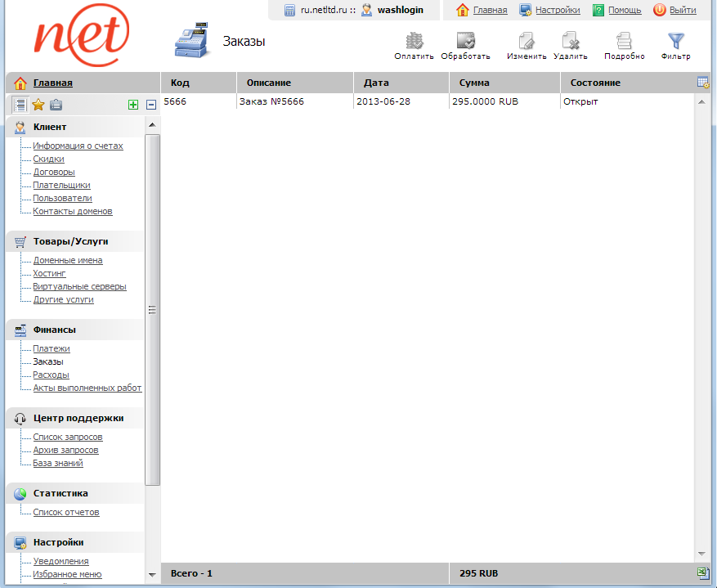Open Платежи in the Финансы section
717x588 pixels.
tap(52, 348)
